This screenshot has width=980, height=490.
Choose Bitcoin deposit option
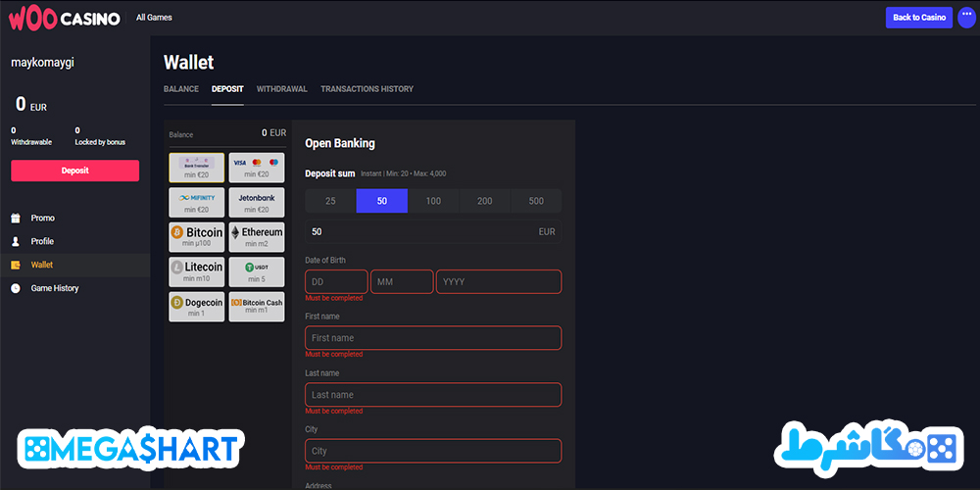pos(196,237)
